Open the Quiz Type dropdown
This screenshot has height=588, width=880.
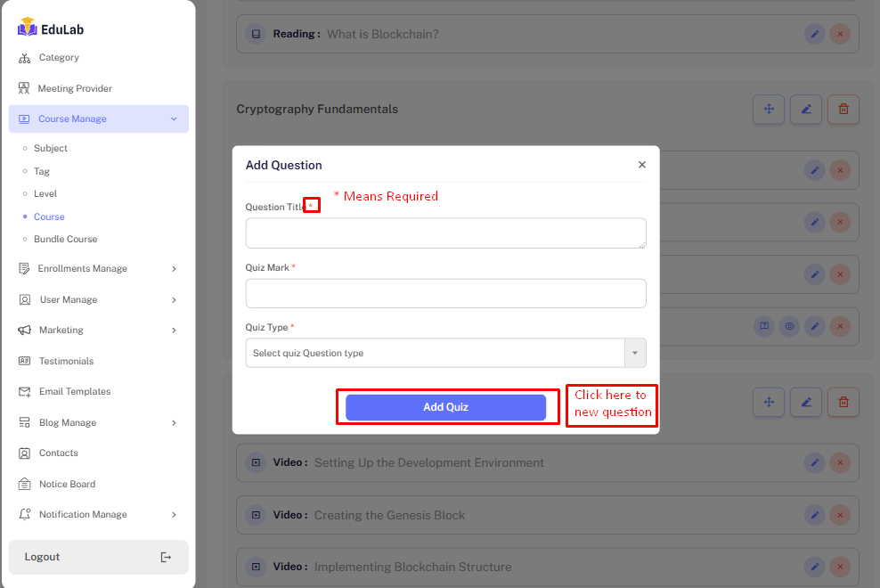point(445,353)
